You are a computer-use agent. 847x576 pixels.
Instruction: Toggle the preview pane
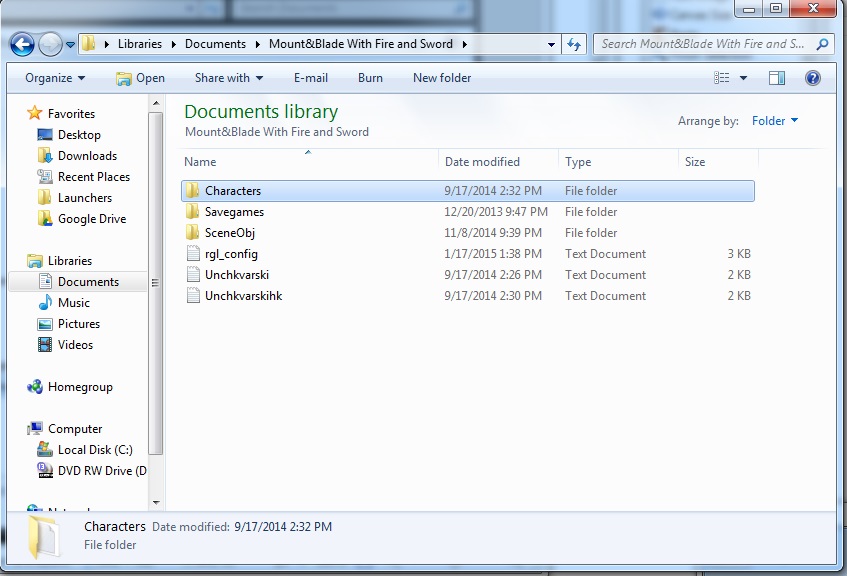point(777,78)
